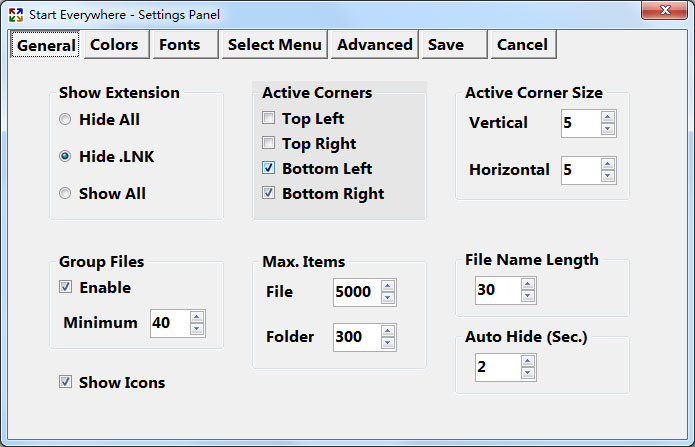Go to the Select Menu tab
The height and width of the screenshot is (447, 695).
click(274, 44)
